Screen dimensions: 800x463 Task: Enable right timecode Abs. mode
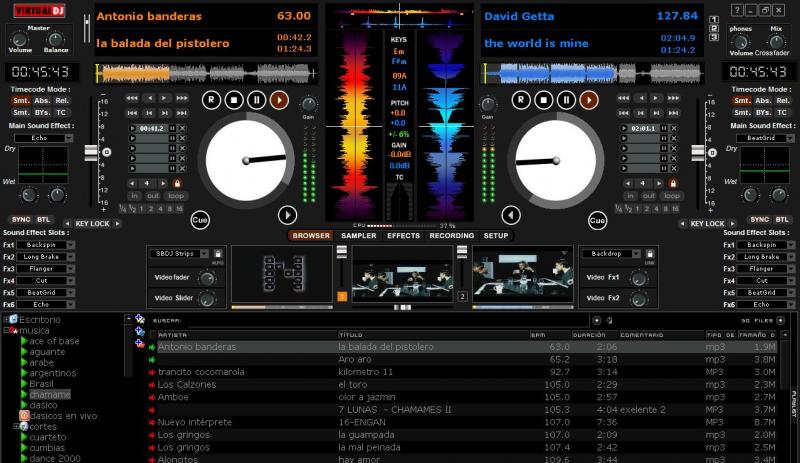pos(763,101)
